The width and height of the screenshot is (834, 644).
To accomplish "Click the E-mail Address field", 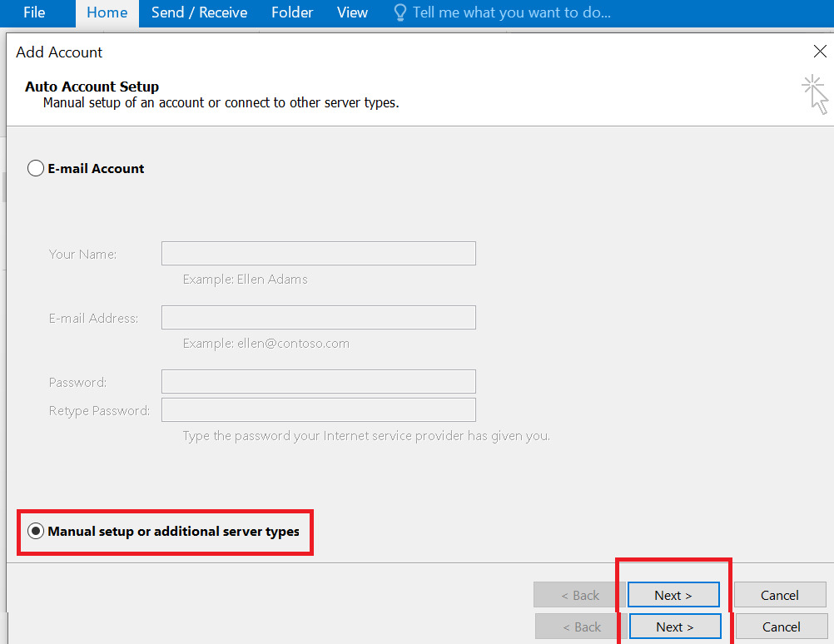I will tap(318, 317).
